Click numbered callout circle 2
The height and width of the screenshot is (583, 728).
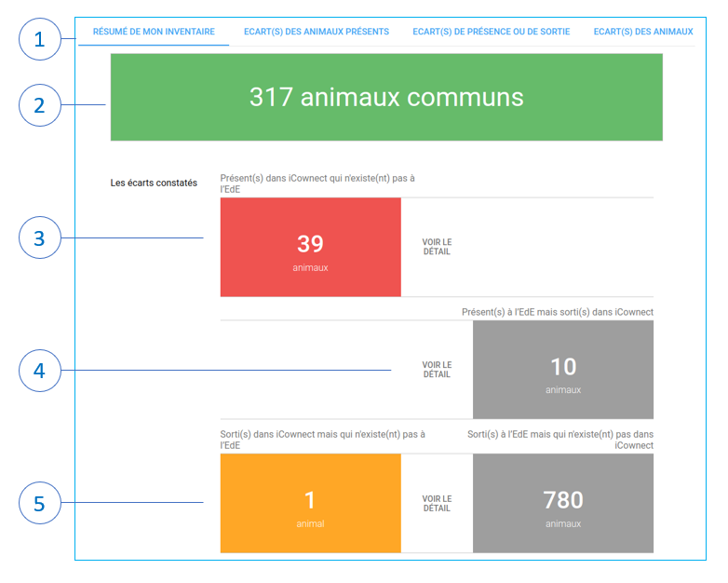point(40,105)
